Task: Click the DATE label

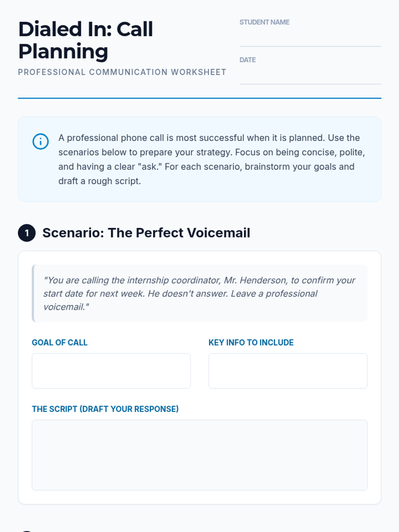Action: 247,60
